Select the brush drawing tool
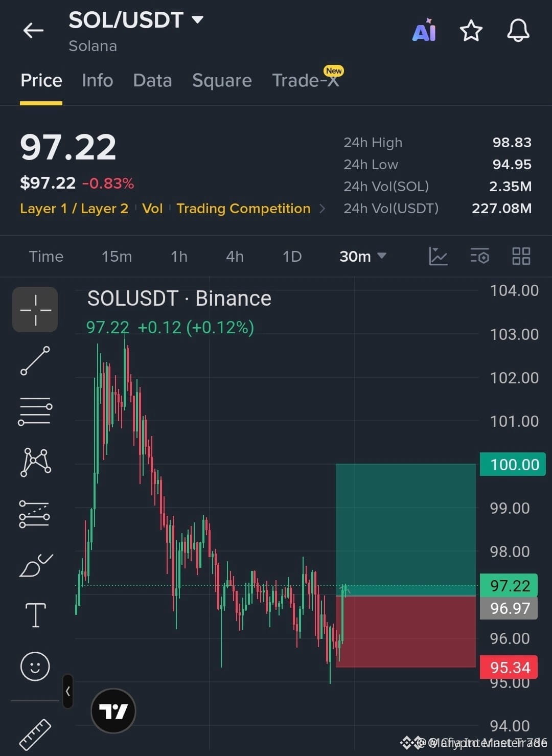552x756 pixels. point(35,565)
